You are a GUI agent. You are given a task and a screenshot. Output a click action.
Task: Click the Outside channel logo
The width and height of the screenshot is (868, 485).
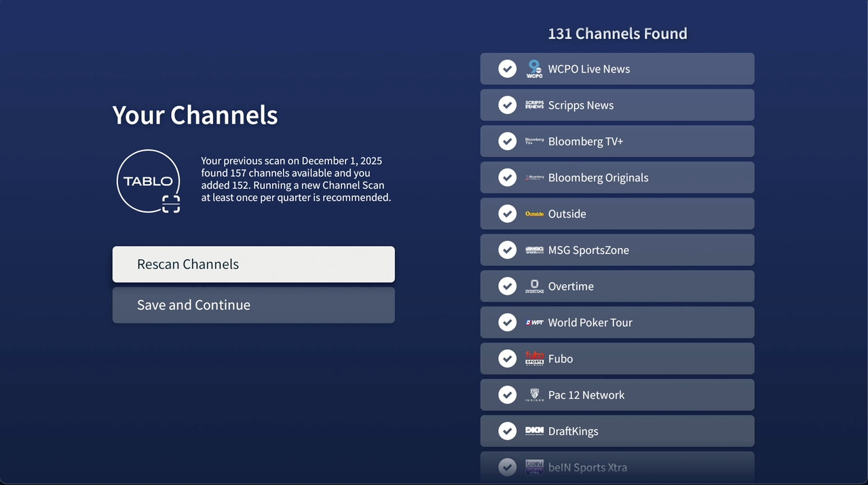(534, 213)
